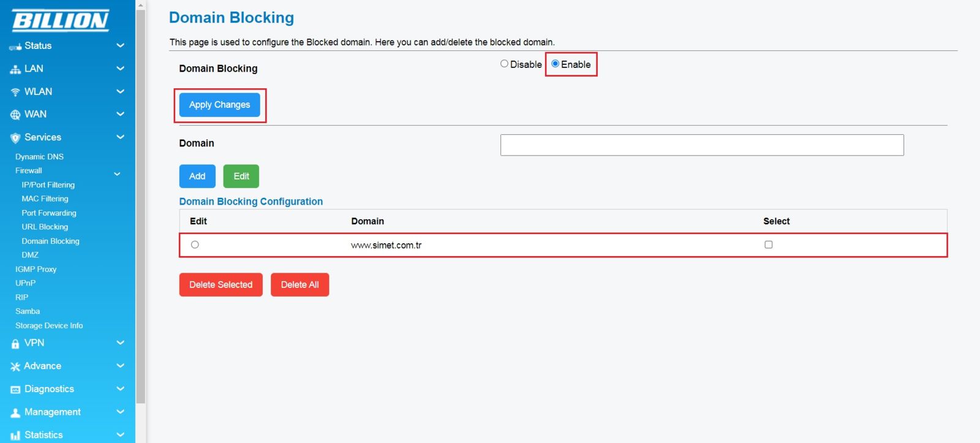Image resolution: width=980 pixels, height=443 pixels.
Task: Check the Select box for www.simet.com.tr
Action: point(768,244)
